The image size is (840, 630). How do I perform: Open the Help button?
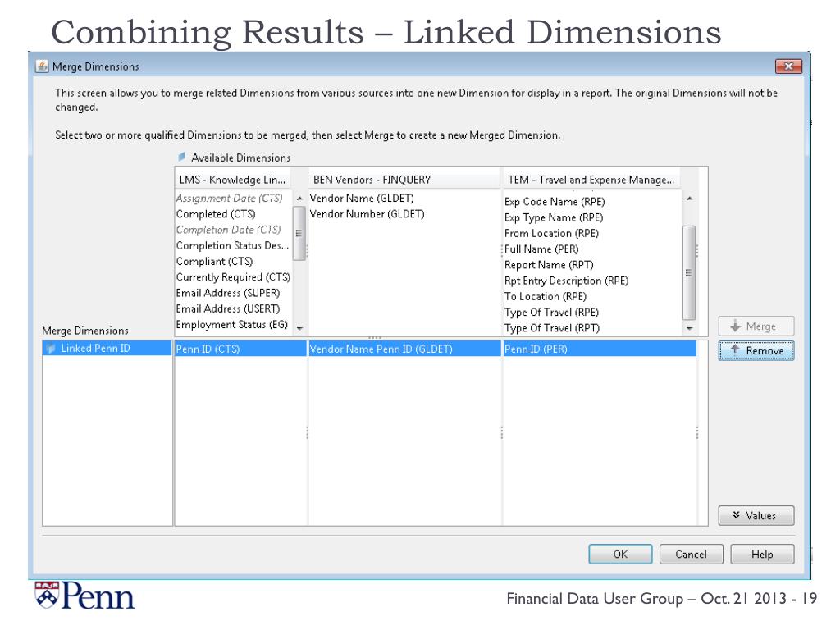pyautogui.click(x=762, y=554)
